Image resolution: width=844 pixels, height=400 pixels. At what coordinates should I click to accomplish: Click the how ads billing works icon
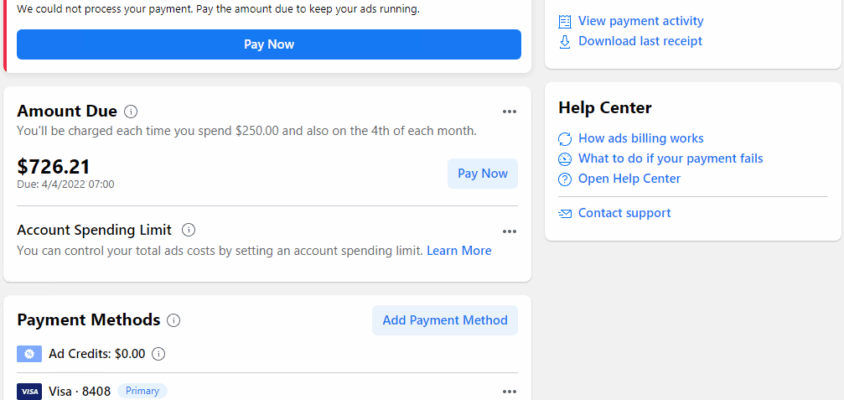(565, 139)
